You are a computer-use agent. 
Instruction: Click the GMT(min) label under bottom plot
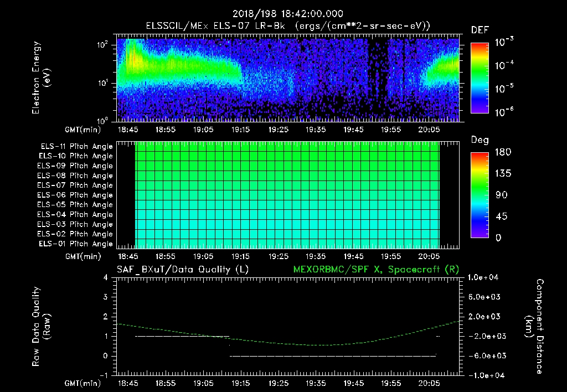83,383
